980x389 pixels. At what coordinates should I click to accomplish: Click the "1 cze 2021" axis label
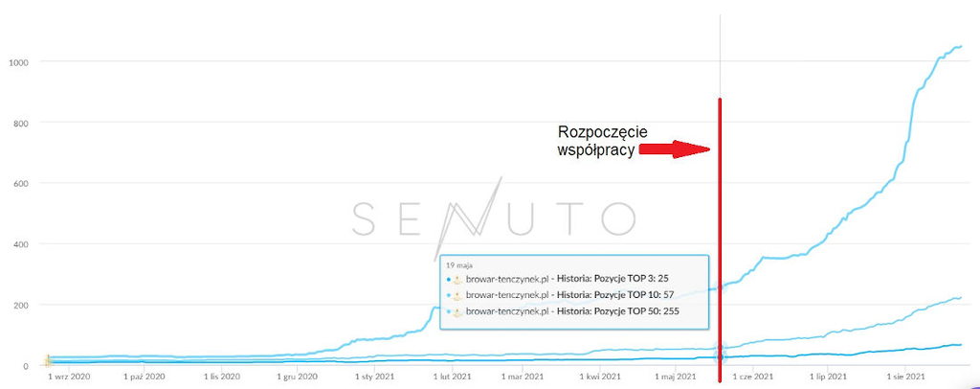(x=751, y=378)
